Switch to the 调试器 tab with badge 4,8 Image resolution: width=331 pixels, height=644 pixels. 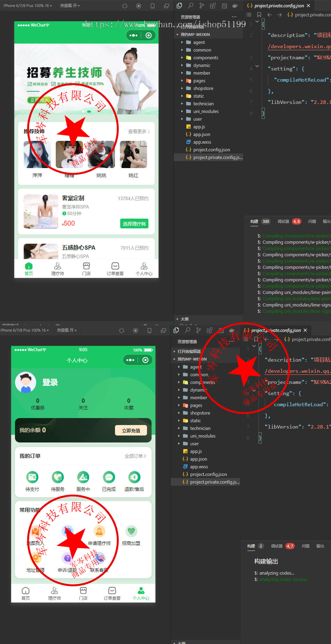(x=289, y=221)
